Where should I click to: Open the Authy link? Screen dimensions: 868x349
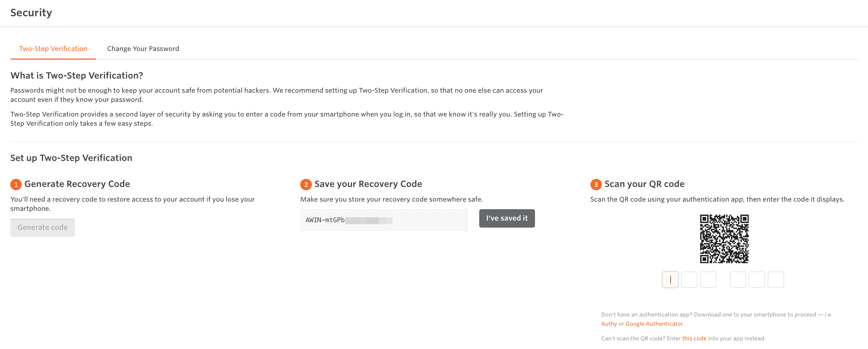tap(609, 324)
